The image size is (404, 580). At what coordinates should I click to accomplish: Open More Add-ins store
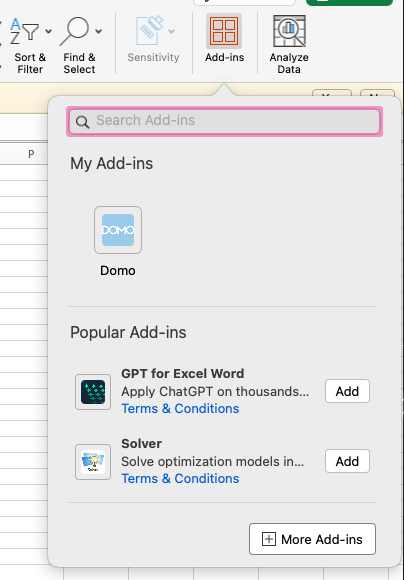[x=312, y=539]
